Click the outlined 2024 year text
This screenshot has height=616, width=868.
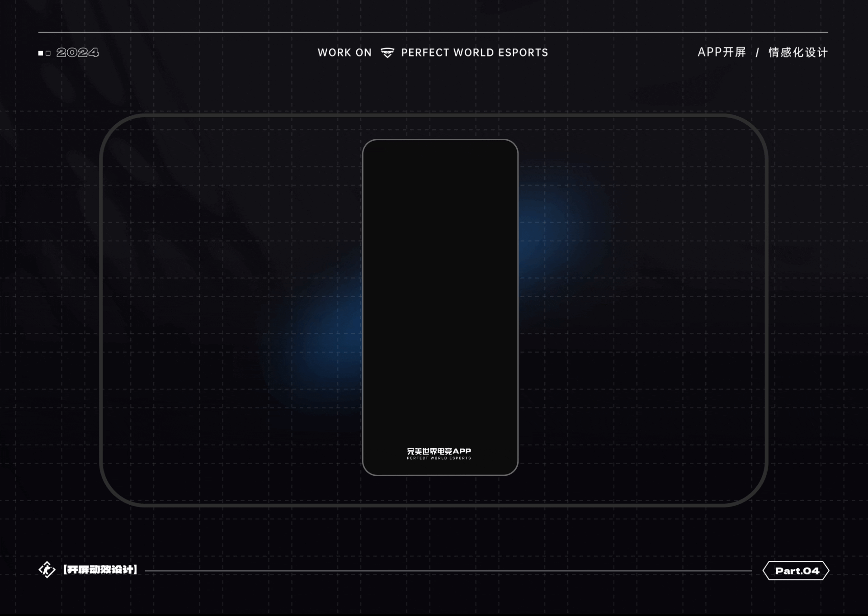click(78, 53)
